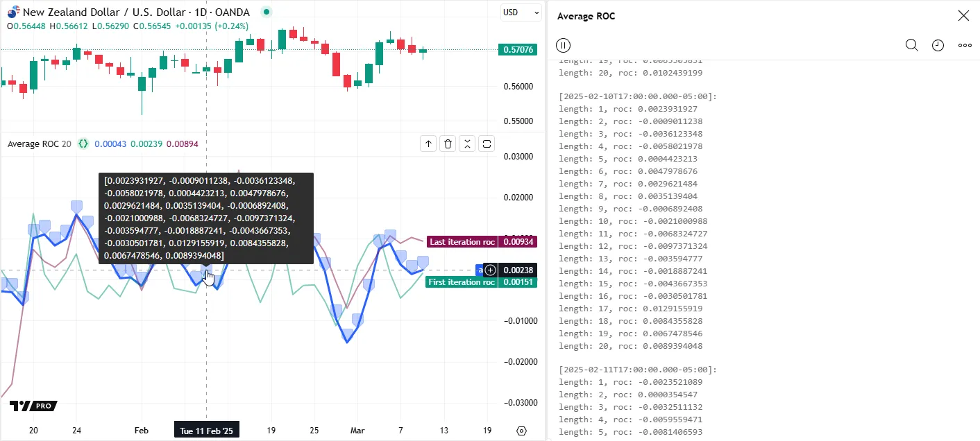Delete the Average ROC pane
980x441 pixels.
tap(448, 144)
